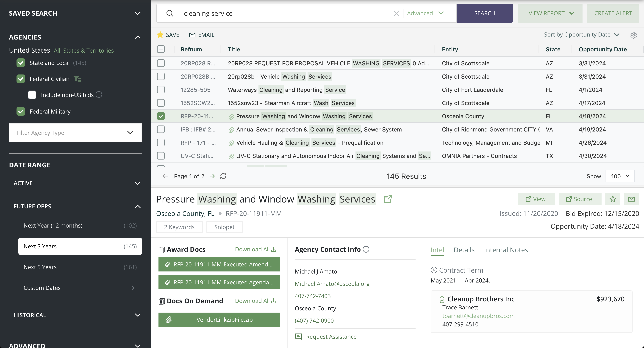The width and height of the screenshot is (644, 348).
Task: Star this opportunity as favorite
Action: [613, 199]
